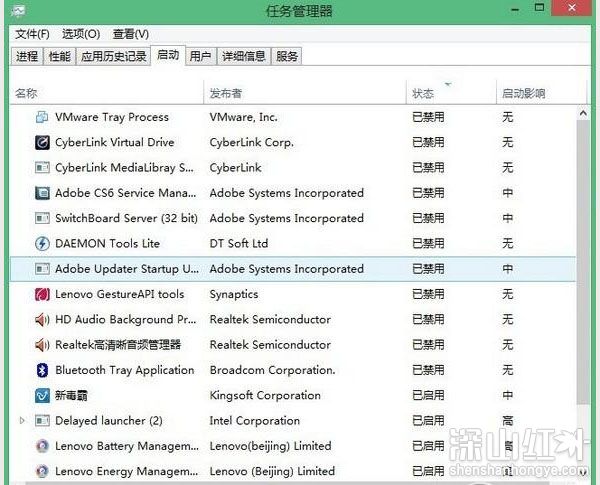Click the HD Audio Background speaker icon
Viewport: 600px width, 485px height.
pyautogui.click(x=42, y=319)
